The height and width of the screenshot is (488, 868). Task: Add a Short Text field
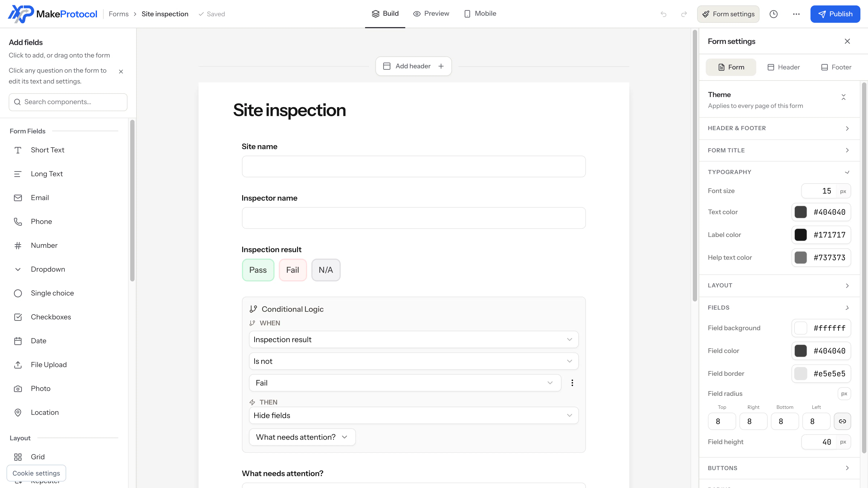tap(64, 150)
